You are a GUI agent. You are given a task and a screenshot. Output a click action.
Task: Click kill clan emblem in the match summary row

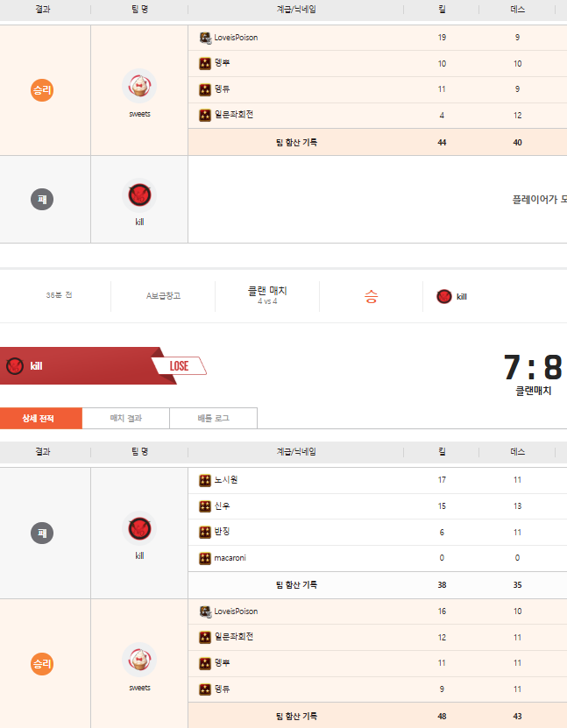tap(444, 296)
